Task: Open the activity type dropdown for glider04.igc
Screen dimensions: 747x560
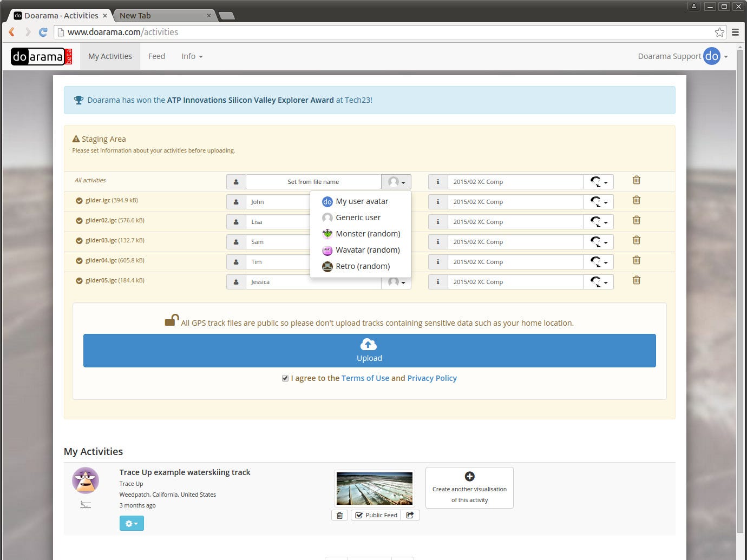Action: (x=598, y=262)
